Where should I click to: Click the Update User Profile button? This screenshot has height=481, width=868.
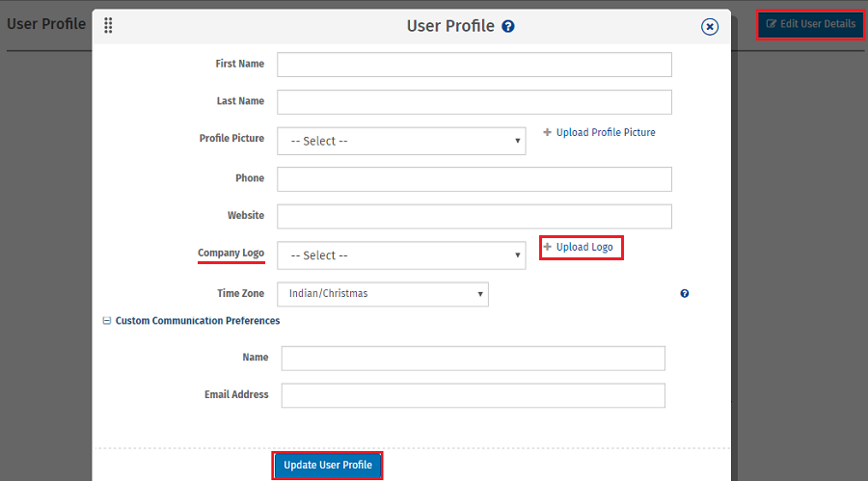(x=328, y=466)
